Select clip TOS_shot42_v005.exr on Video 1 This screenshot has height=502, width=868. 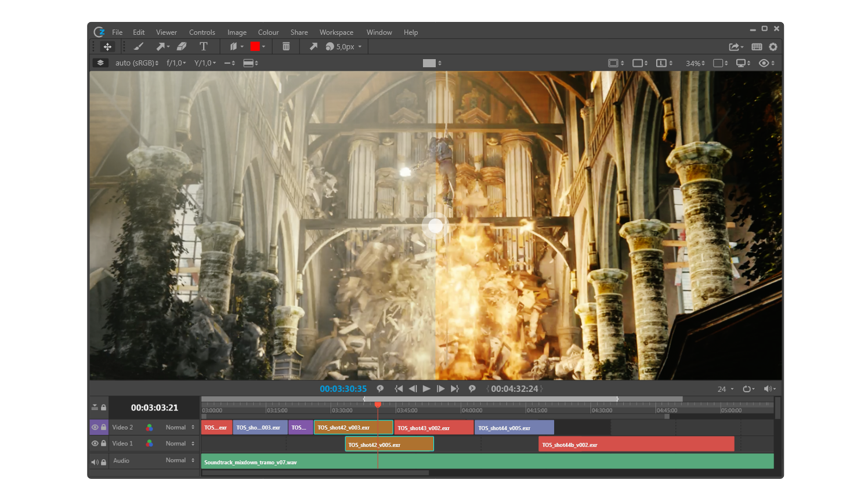(389, 444)
